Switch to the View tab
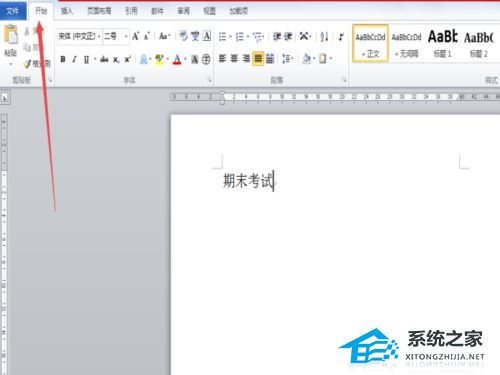Image resolution: width=500 pixels, height=375 pixels. click(209, 11)
